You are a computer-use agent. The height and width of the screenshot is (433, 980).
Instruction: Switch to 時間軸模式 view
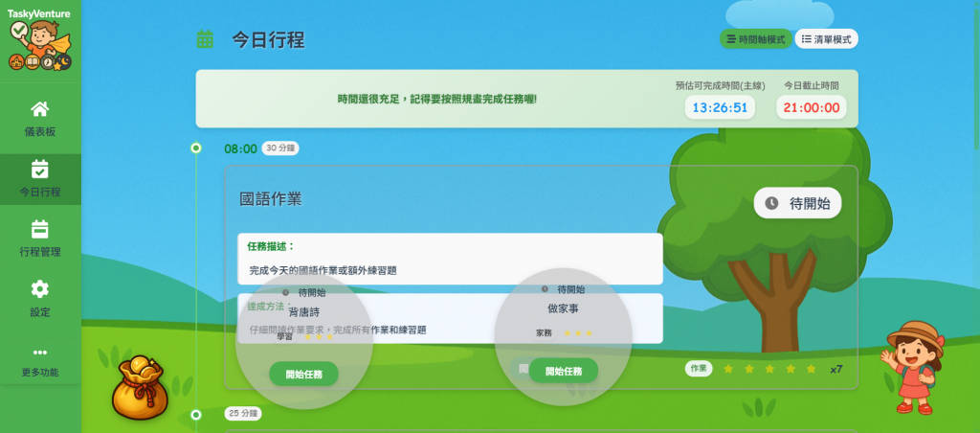point(756,38)
